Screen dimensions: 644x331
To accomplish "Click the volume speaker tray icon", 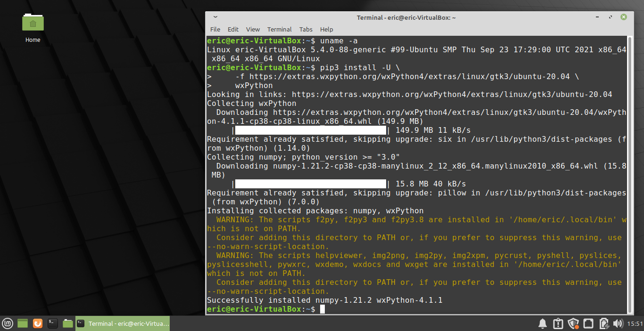I will (618, 323).
